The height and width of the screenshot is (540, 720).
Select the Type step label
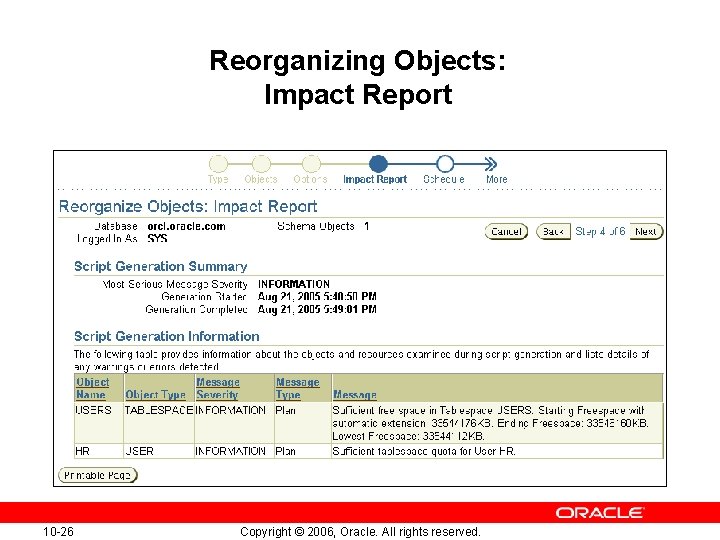click(x=218, y=179)
